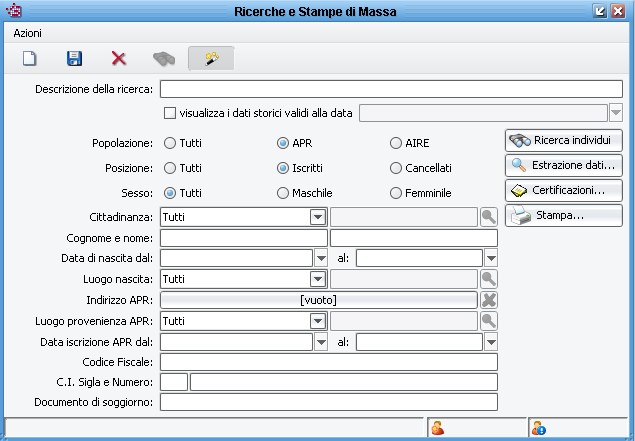
Task: Choose Femminile for Sesso
Action: [397, 192]
